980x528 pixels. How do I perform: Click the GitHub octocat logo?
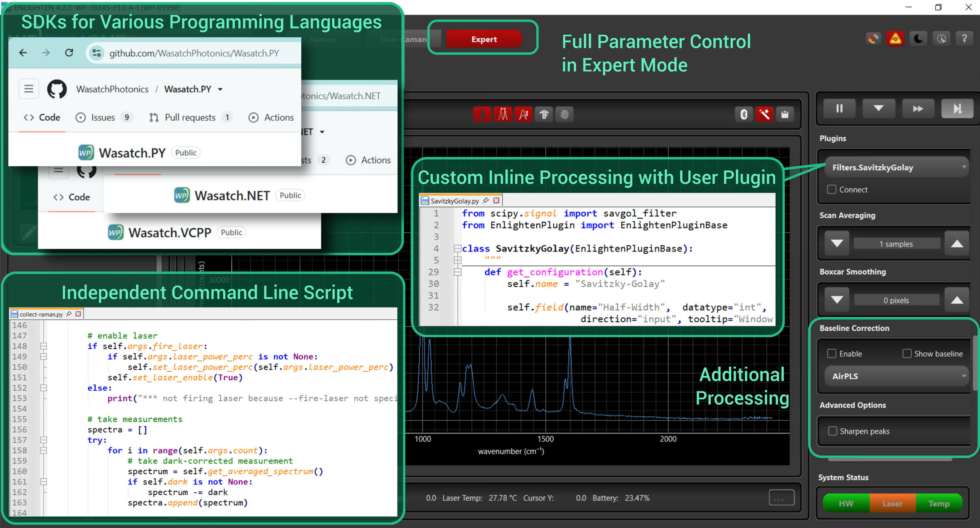click(x=57, y=89)
